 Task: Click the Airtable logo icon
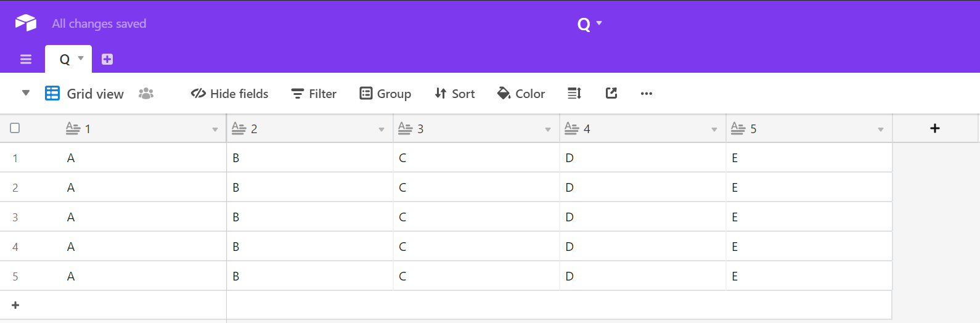coord(25,23)
